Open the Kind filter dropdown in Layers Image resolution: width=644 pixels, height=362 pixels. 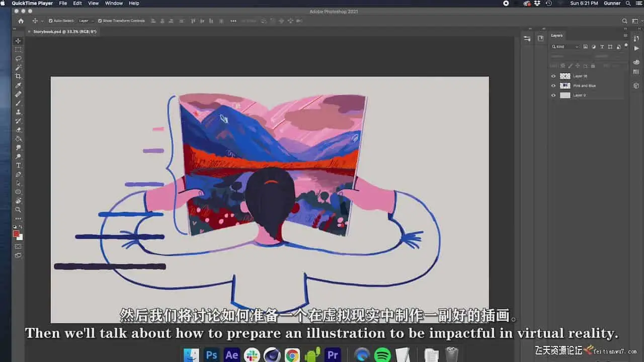(x=566, y=47)
